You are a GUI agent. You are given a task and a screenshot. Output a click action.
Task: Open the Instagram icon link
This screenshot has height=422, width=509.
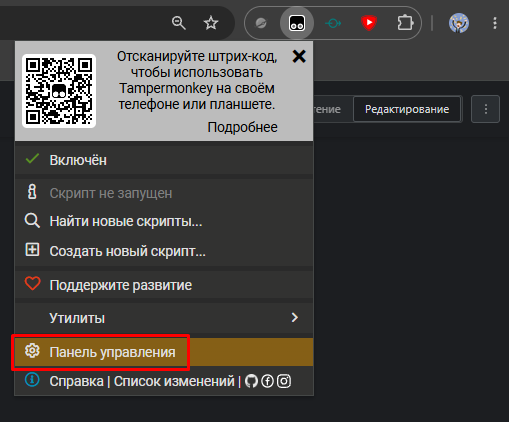click(284, 381)
